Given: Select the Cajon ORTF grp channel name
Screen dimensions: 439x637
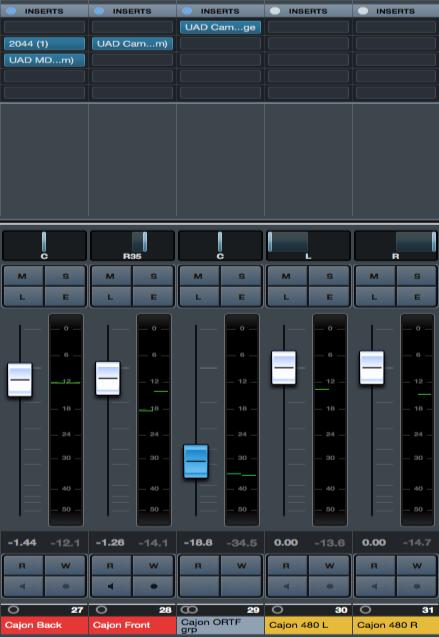Looking at the screenshot, I should click(x=220, y=626).
